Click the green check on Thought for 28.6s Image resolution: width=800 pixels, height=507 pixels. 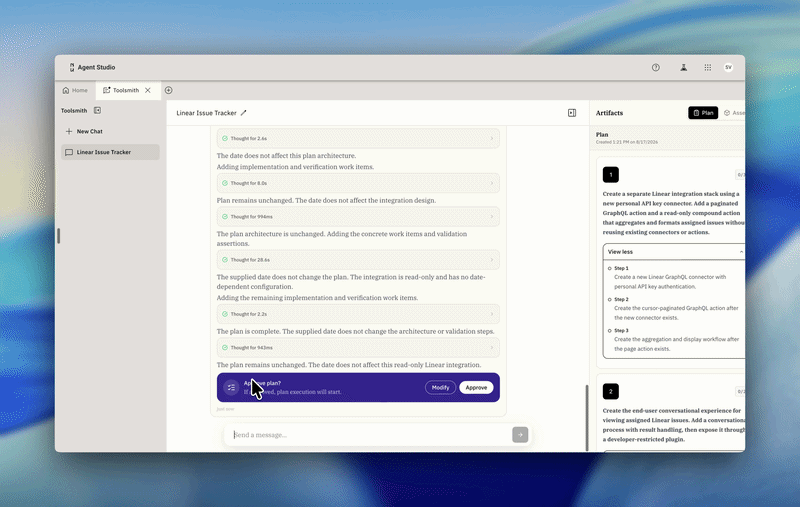(225, 260)
